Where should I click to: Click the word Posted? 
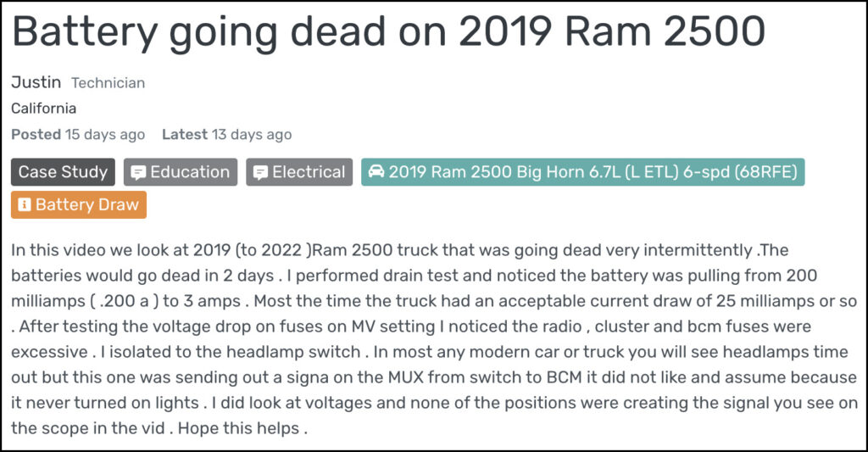click(x=36, y=135)
